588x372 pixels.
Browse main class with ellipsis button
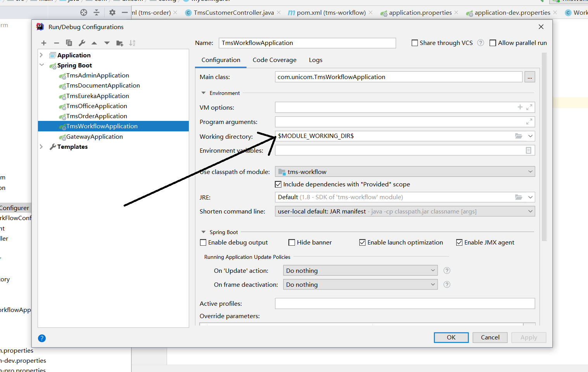530,77
